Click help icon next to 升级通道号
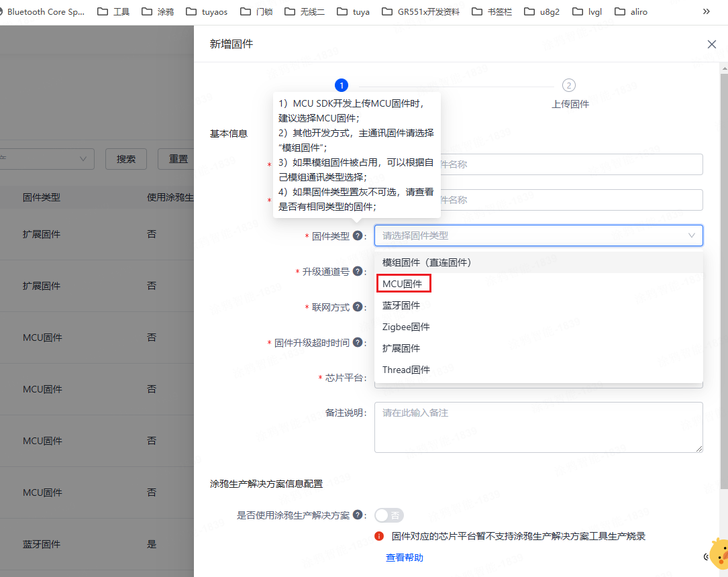728x577 pixels. 358,271
